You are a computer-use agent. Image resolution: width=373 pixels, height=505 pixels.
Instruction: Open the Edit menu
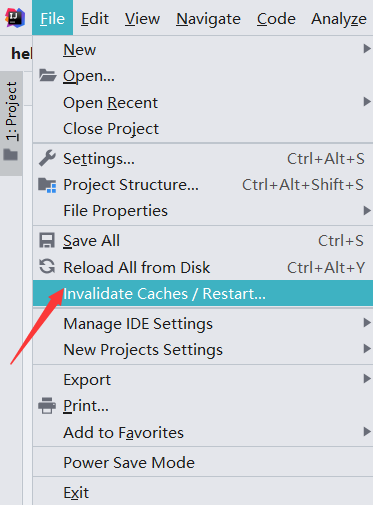(95, 18)
